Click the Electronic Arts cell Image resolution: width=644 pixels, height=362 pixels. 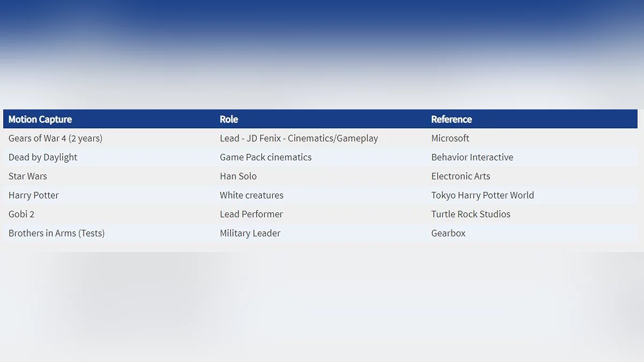pos(532,176)
